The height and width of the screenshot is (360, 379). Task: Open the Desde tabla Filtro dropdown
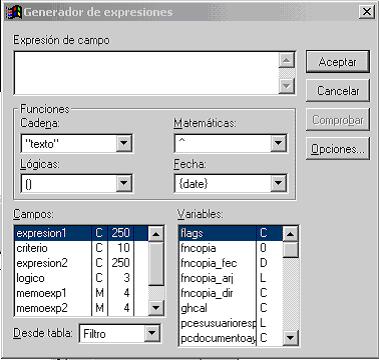pos(152,333)
